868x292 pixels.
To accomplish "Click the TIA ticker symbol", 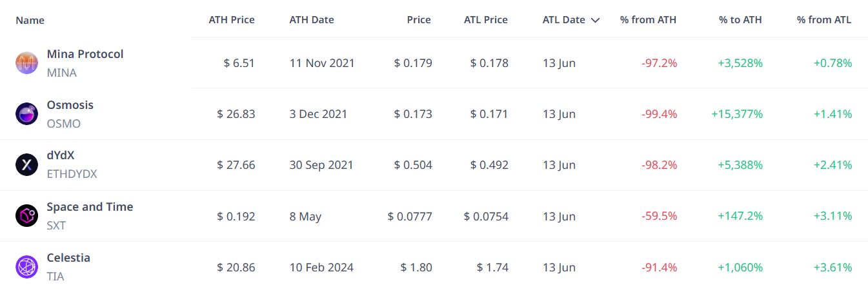I will 56,277.
